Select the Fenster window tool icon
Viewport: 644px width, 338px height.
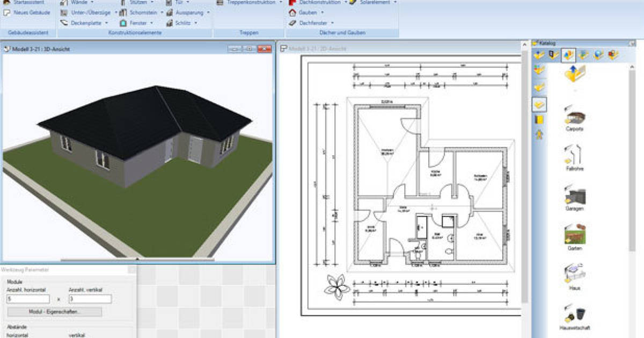click(x=123, y=23)
